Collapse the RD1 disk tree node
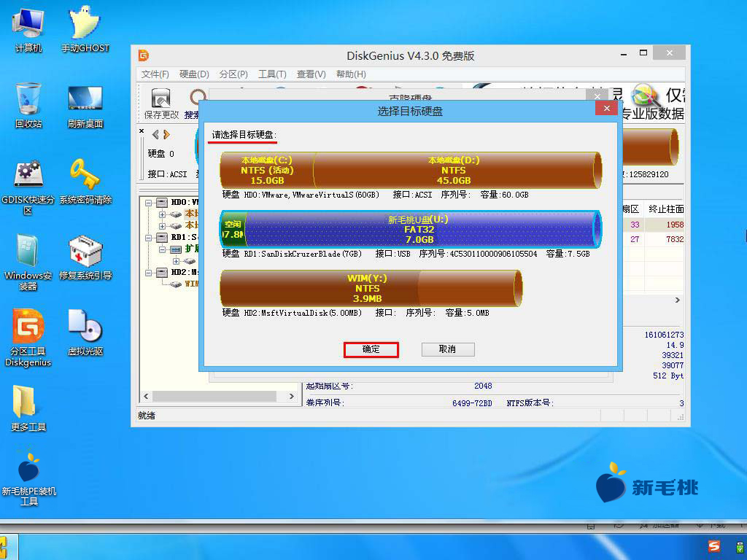The width and height of the screenshot is (747, 560). pos(149,238)
